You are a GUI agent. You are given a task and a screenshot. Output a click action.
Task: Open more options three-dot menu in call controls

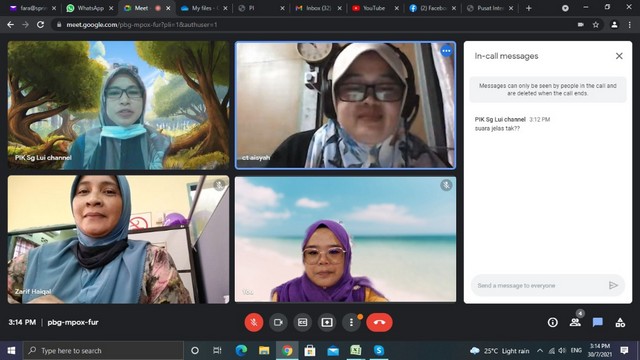351,322
